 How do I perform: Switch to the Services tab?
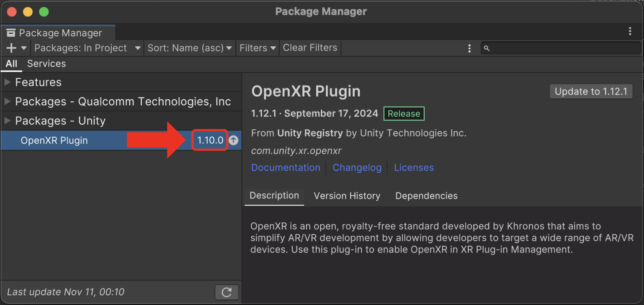coord(47,64)
